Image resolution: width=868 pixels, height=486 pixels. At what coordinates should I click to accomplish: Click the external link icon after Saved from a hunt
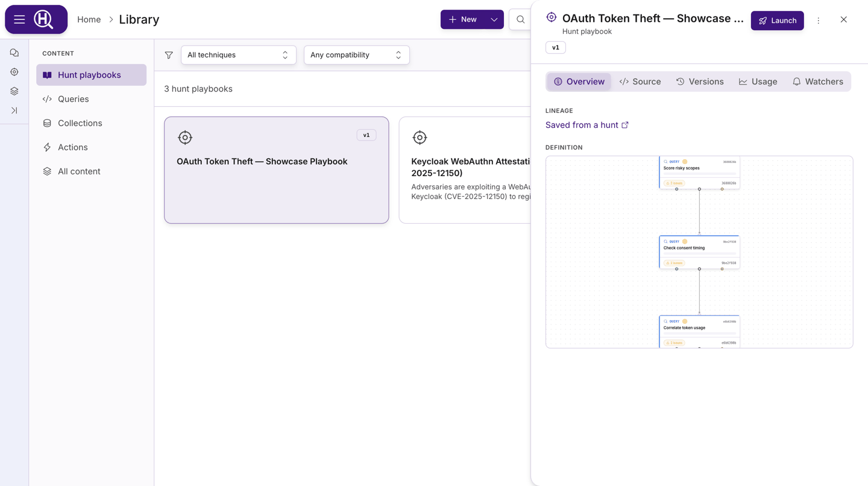(625, 125)
